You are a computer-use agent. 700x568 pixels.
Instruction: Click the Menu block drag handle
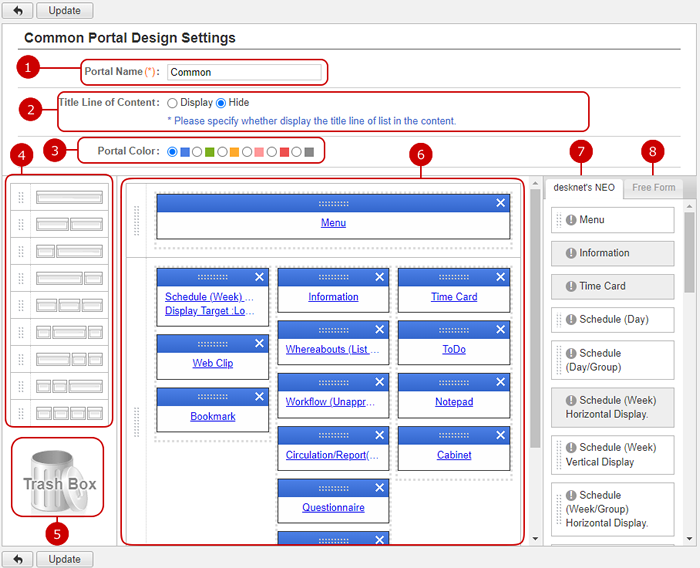pyautogui.click(x=333, y=204)
